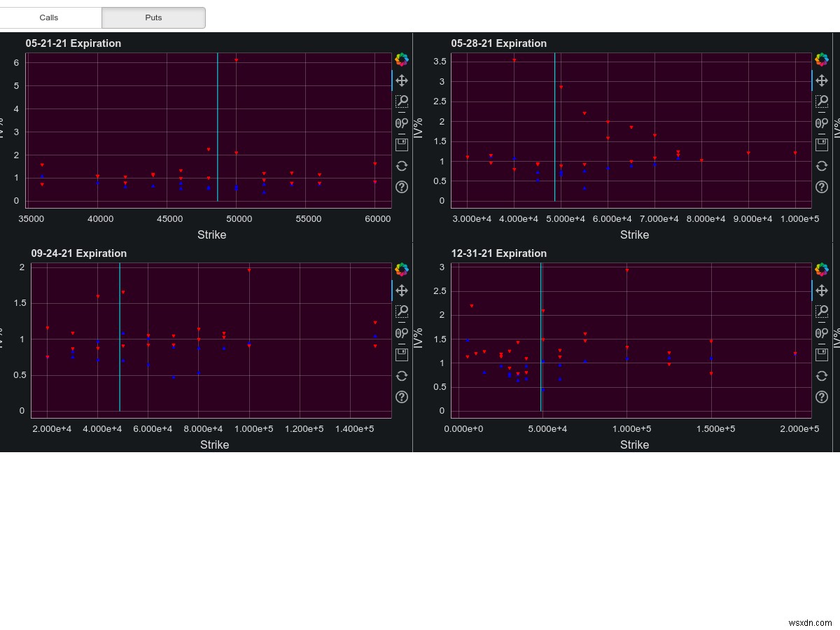Image resolution: width=840 pixels, height=630 pixels.
Task: Click the Bokeh logo beside the 09-24-21 chart
Action: pos(402,269)
